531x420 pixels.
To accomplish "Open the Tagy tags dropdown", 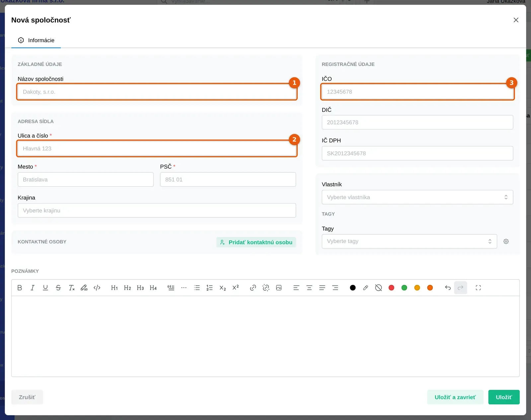I will pos(409,241).
